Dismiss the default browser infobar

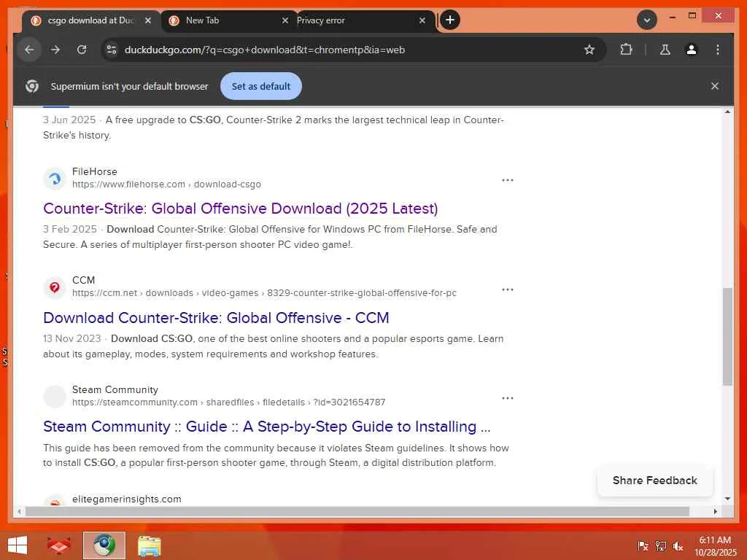[x=715, y=86]
